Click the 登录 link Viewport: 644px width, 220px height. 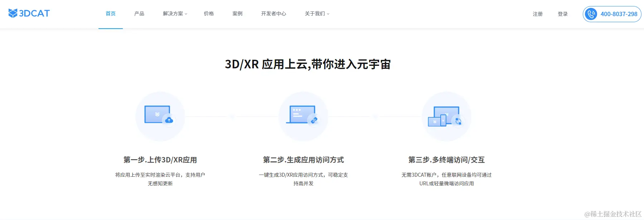coord(563,14)
